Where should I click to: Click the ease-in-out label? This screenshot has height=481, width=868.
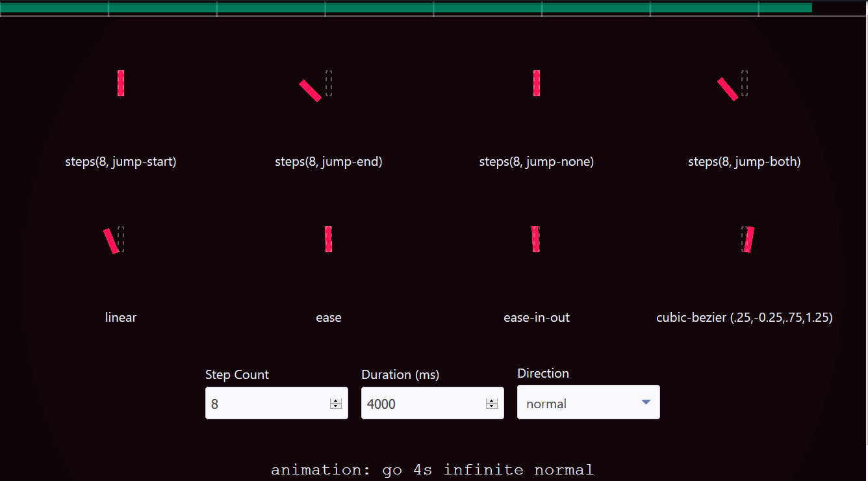[537, 318]
